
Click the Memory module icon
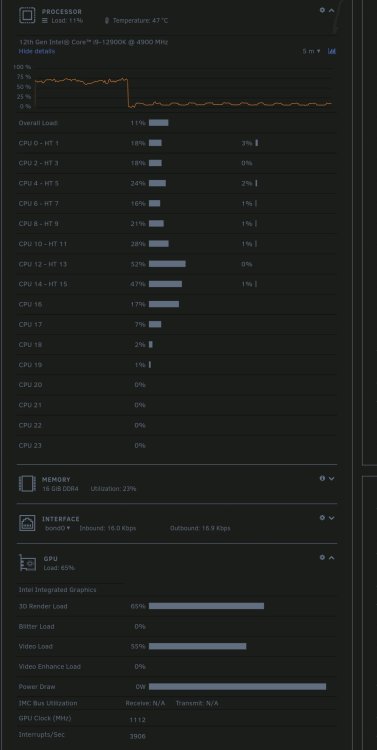27,484
